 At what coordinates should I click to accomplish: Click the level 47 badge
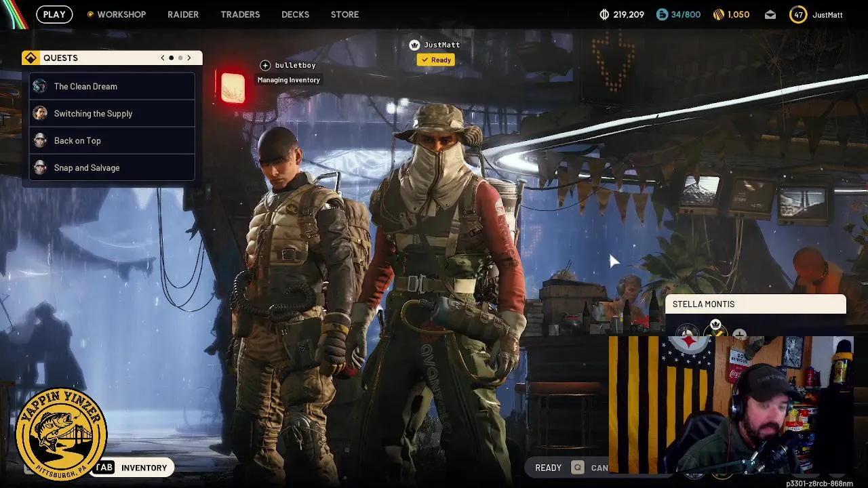[x=798, y=14]
